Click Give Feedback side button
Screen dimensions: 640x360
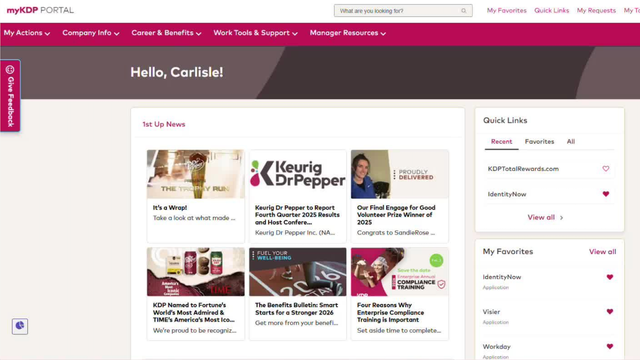pyautogui.click(x=10, y=96)
